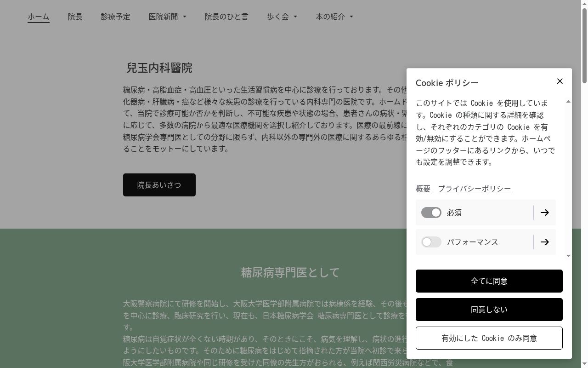
Task: Open the 概要 link
Action: pos(423,189)
